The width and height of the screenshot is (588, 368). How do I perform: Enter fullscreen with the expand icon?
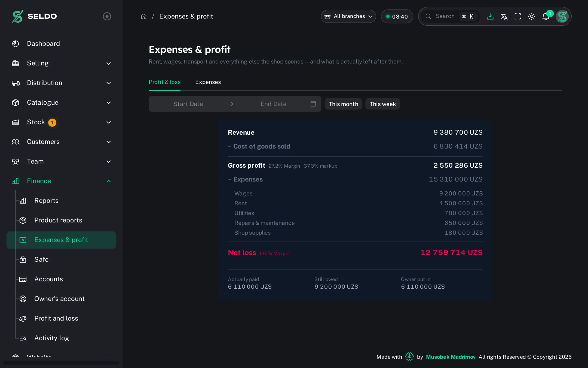coord(518,16)
